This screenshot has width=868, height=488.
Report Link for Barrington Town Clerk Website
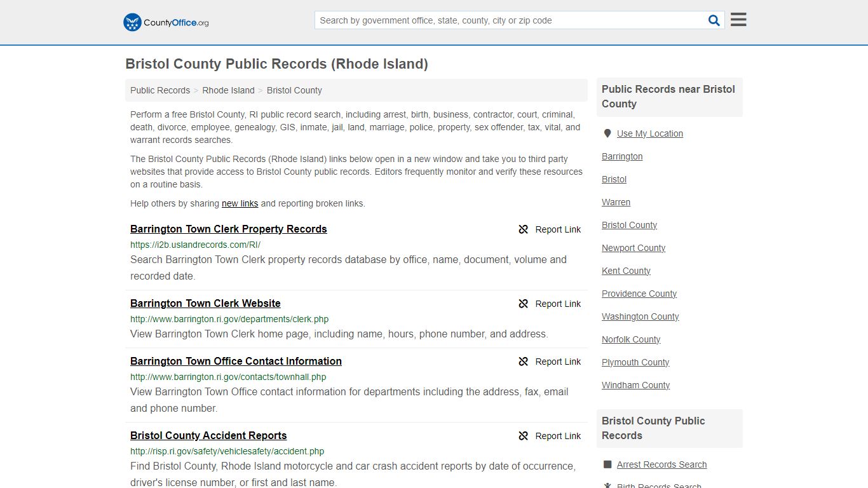point(558,304)
